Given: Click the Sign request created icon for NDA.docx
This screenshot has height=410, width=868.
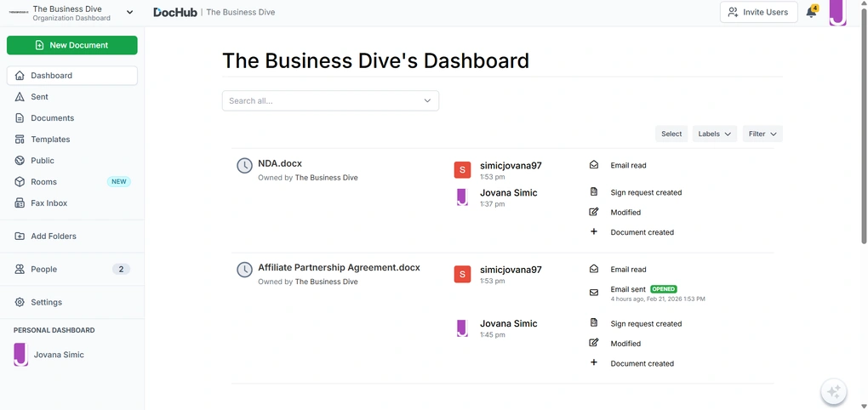Looking at the screenshot, I should pyautogui.click(x=594, y=192).
